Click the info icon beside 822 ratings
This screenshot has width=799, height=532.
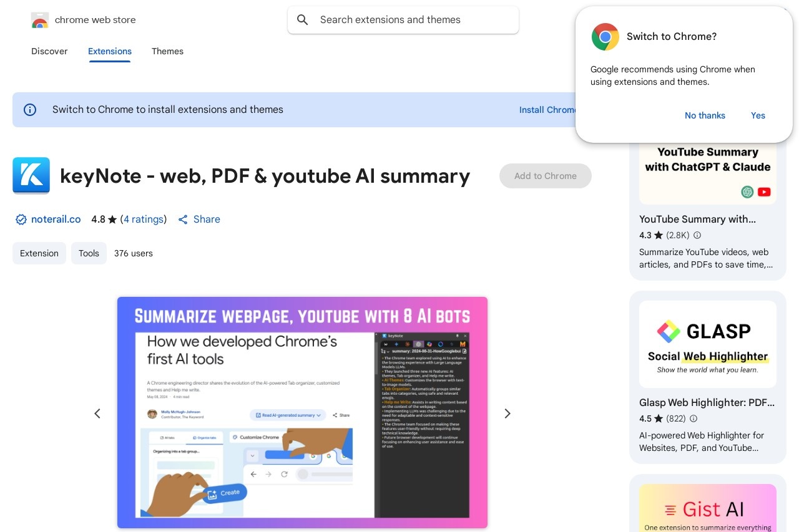[x=694, y=419]
